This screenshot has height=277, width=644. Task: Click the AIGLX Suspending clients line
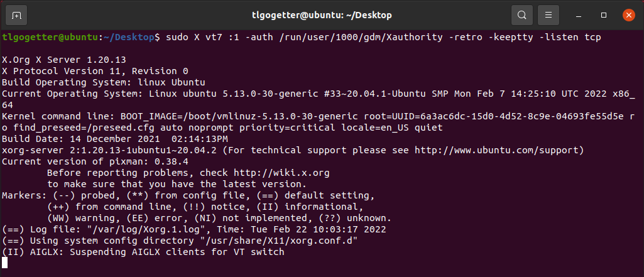coord(143,252)
